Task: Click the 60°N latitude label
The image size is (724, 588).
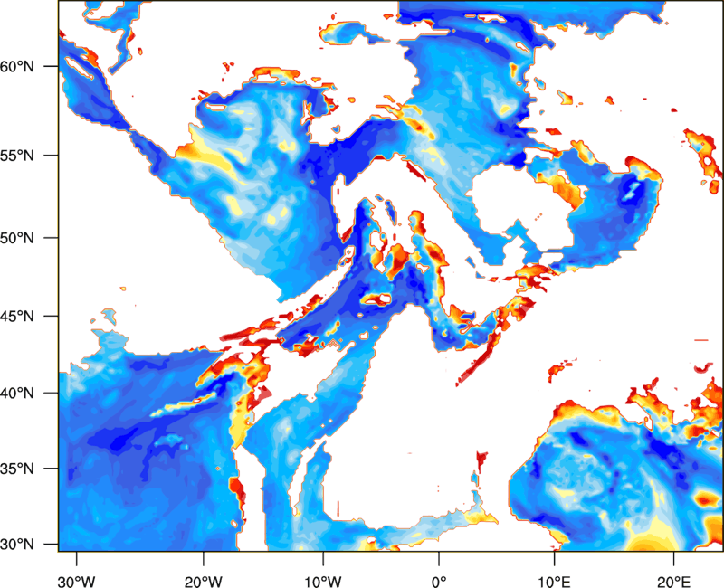Action: tap(17, 67)
